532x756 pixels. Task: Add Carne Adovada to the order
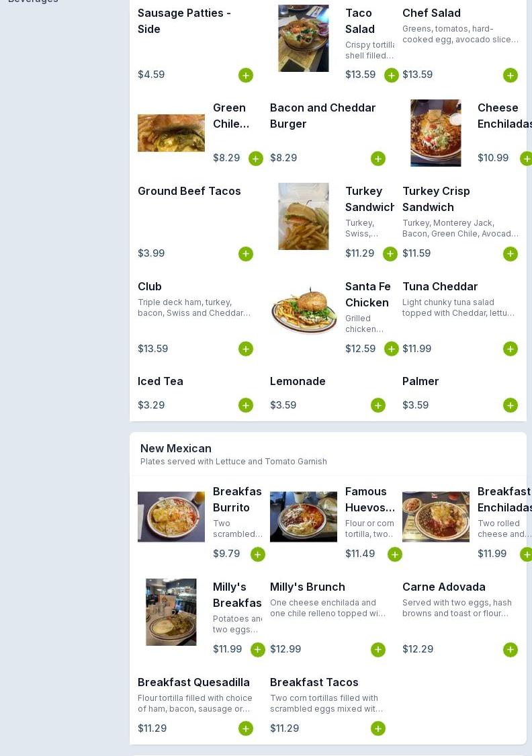[511, 649]
